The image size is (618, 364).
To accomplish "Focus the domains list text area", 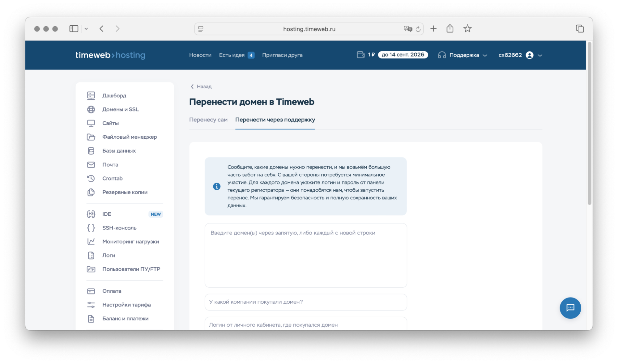I will pyautogui.click(x=306, y=255).
